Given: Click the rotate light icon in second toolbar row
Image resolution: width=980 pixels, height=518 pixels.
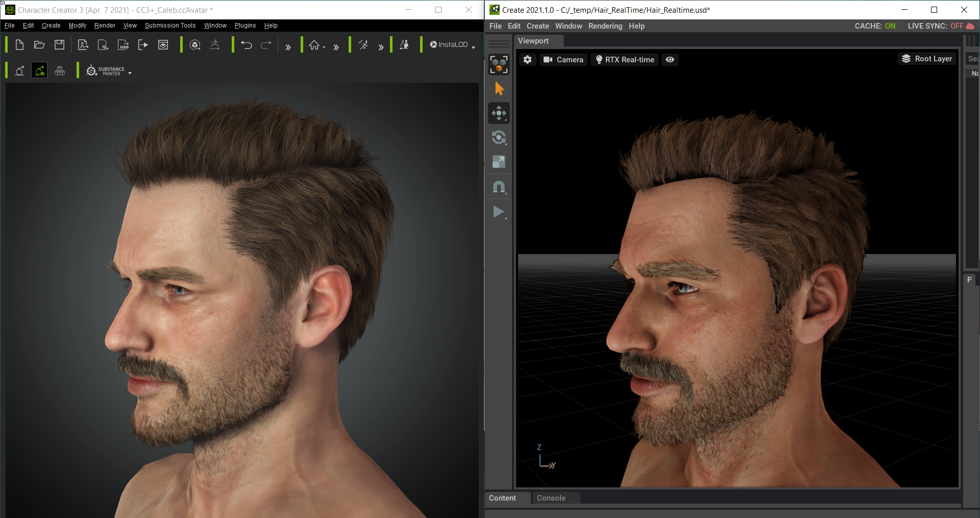Looking at the screenshot, I should [x=19, y=70].
